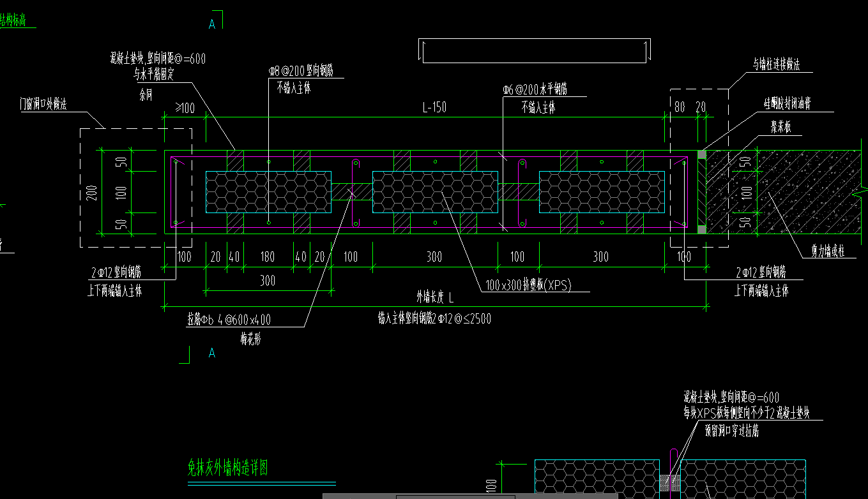Pick the 余同 label

(146, 94)
